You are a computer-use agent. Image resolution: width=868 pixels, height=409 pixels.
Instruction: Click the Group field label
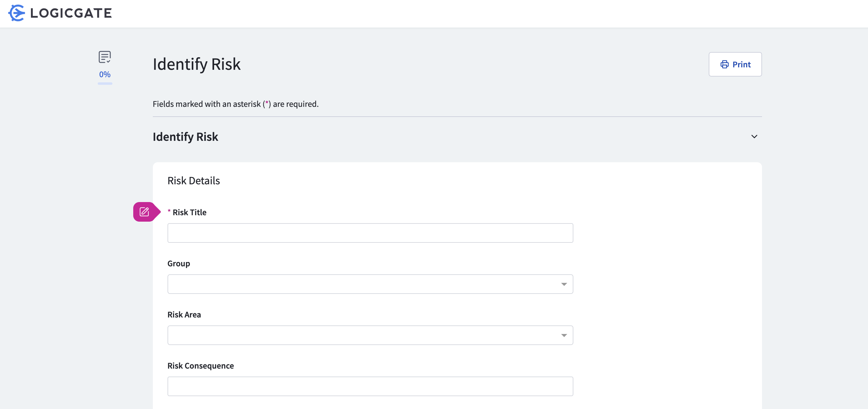click(x=179, y=264)
